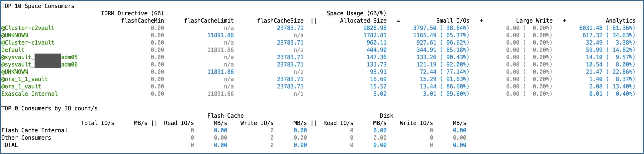
Task: Select the Exascale Internal row label
Action: click(x=29, y=94)
